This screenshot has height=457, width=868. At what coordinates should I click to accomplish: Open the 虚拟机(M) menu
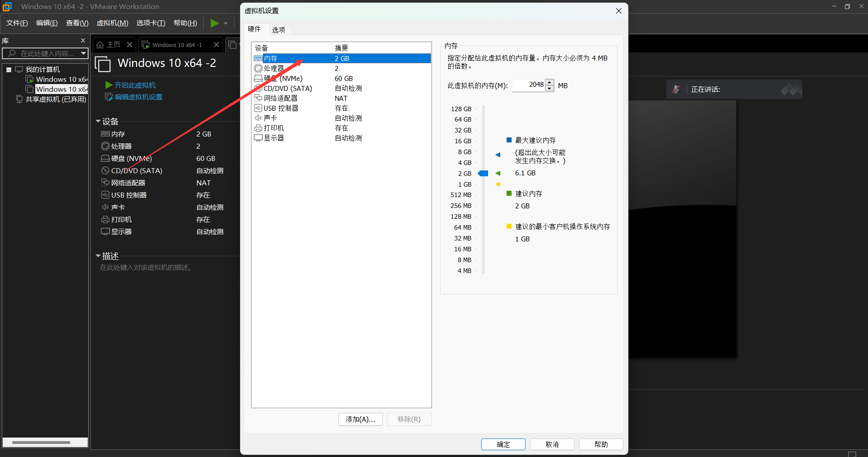(x=113, y=23)
